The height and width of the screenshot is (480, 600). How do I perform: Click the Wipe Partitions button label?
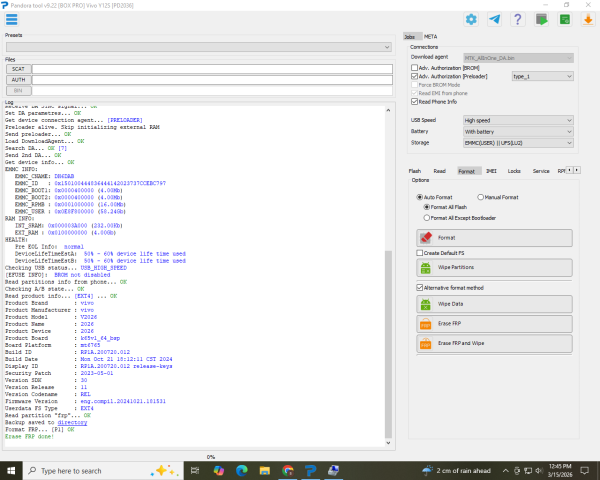(x=456, y=267)
